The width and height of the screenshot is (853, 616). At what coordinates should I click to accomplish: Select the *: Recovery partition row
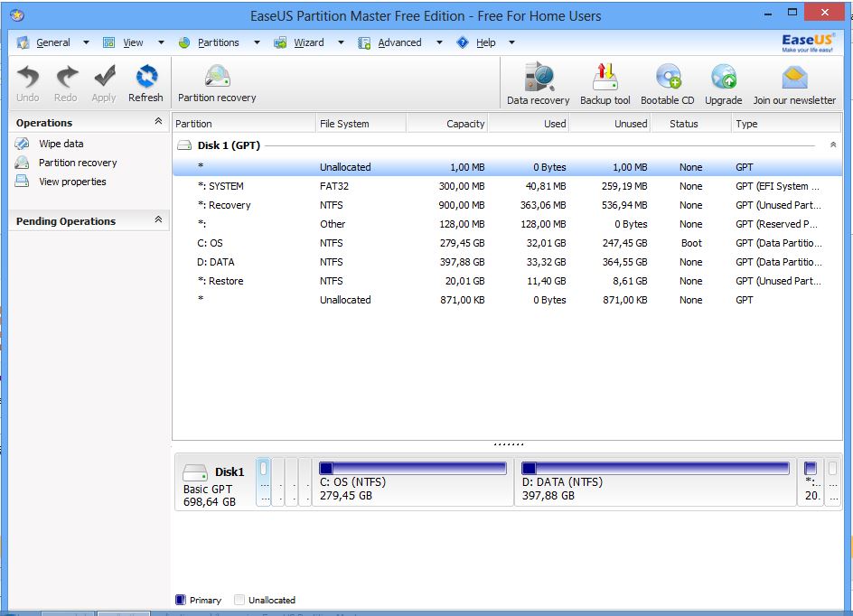click(x=507, y=205)
